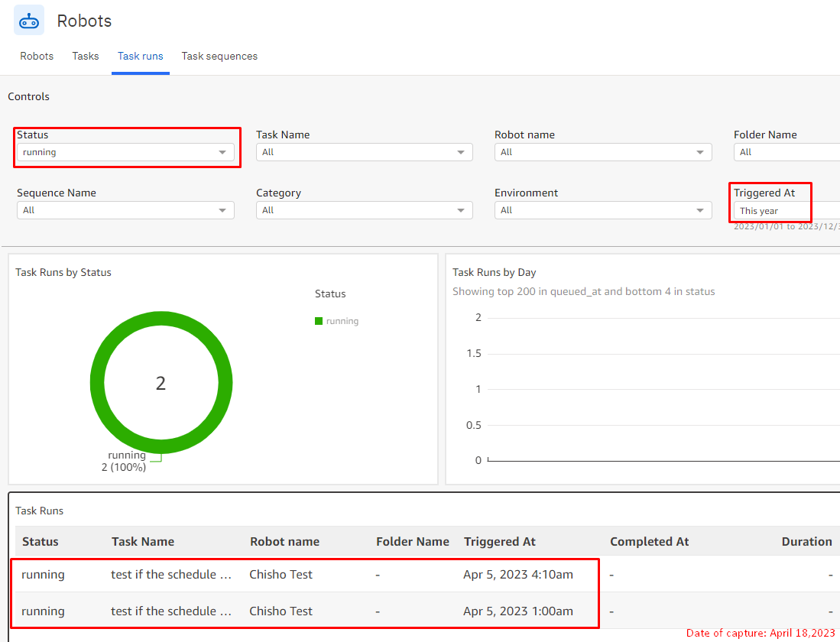The height and width of the screenshot is (642, 840).
Task: Select the Task runs tab
Action: (x=140, y=57)
